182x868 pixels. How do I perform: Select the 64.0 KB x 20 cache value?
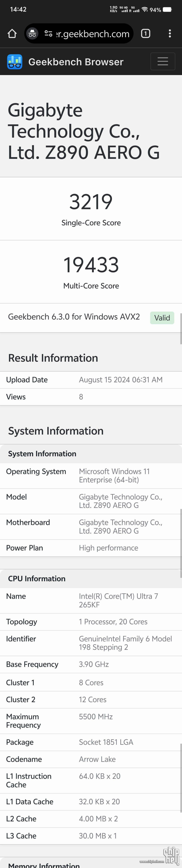click(x=99, y=776)
